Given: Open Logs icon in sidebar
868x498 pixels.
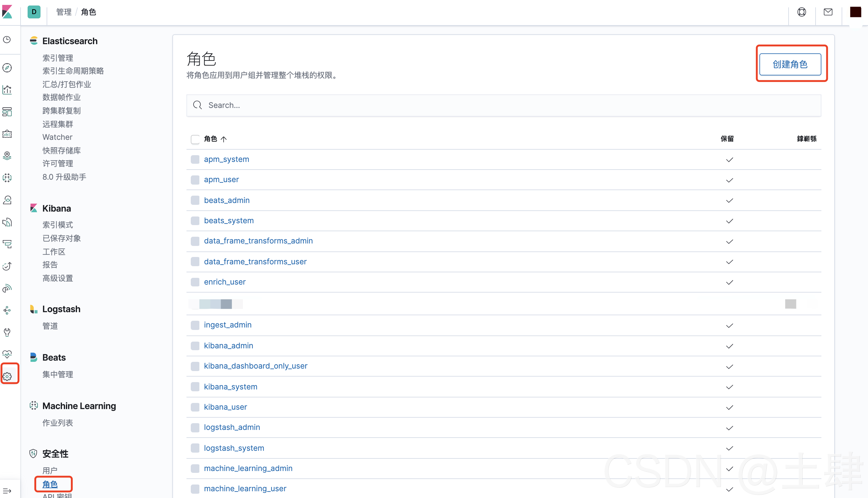Looking at the screenshot, I should (7, 222).
